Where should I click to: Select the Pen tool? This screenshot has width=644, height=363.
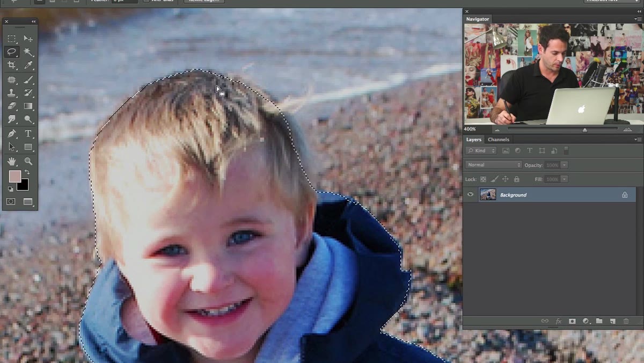pos(11,134)
